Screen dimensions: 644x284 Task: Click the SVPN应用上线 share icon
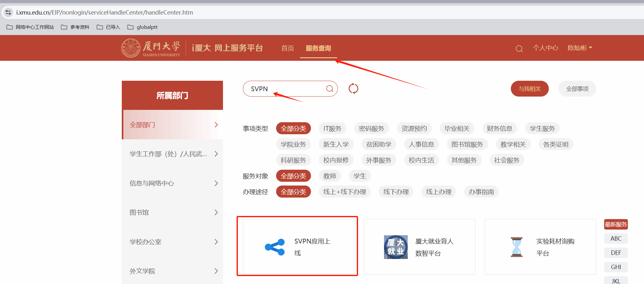pos(275,247)
